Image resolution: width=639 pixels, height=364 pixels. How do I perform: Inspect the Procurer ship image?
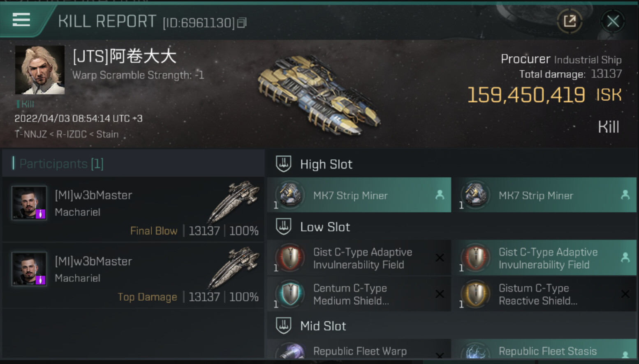[x=319, y=95]
